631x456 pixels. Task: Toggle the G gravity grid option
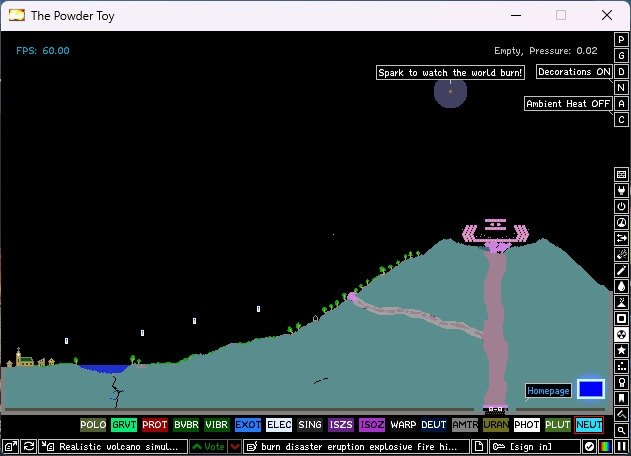click(x=621, y=56)
